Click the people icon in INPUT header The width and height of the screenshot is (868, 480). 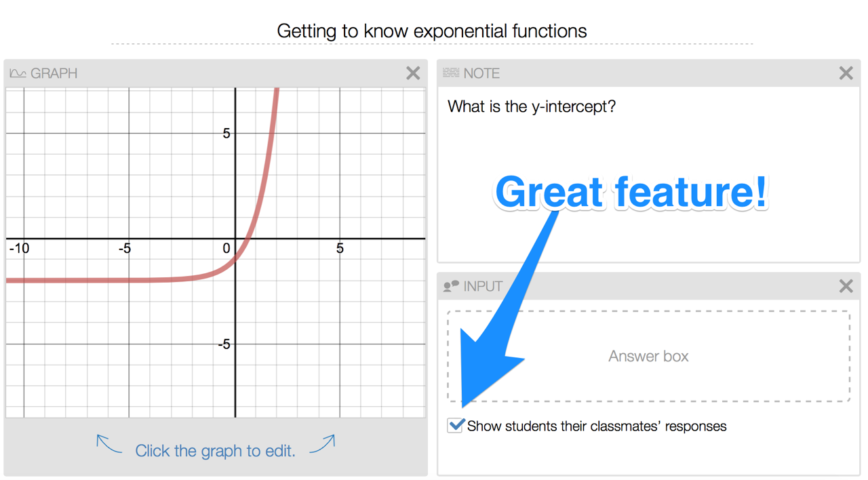(x=451, y=286)
